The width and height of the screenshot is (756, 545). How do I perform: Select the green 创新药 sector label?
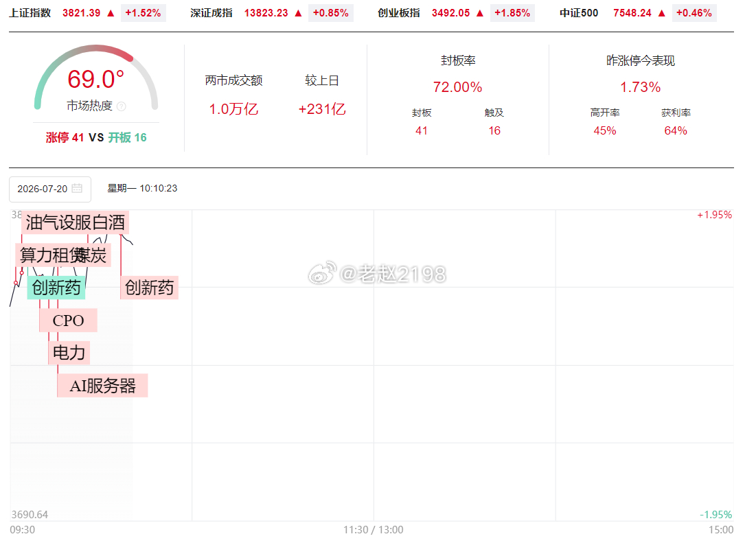pos(56,288)
